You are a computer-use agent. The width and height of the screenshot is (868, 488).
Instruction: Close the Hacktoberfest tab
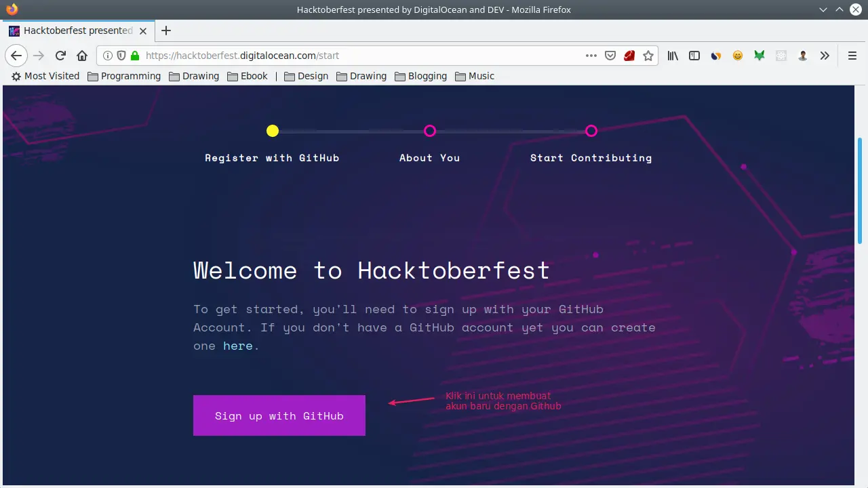tap(143, 30)
